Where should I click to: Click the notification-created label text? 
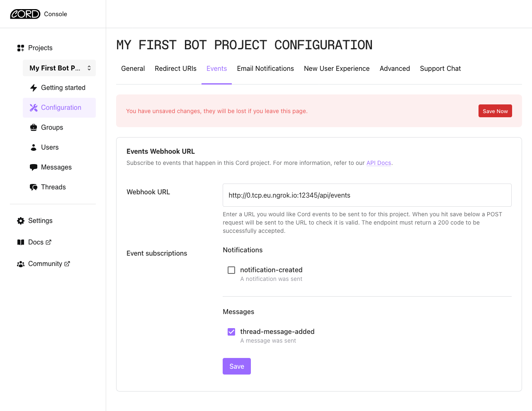click(271, 270)
